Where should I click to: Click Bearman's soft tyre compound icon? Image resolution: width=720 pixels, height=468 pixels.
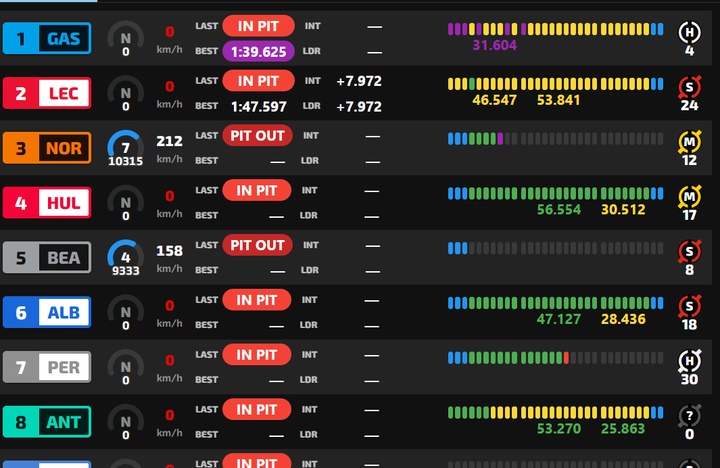tap(689, 249)
